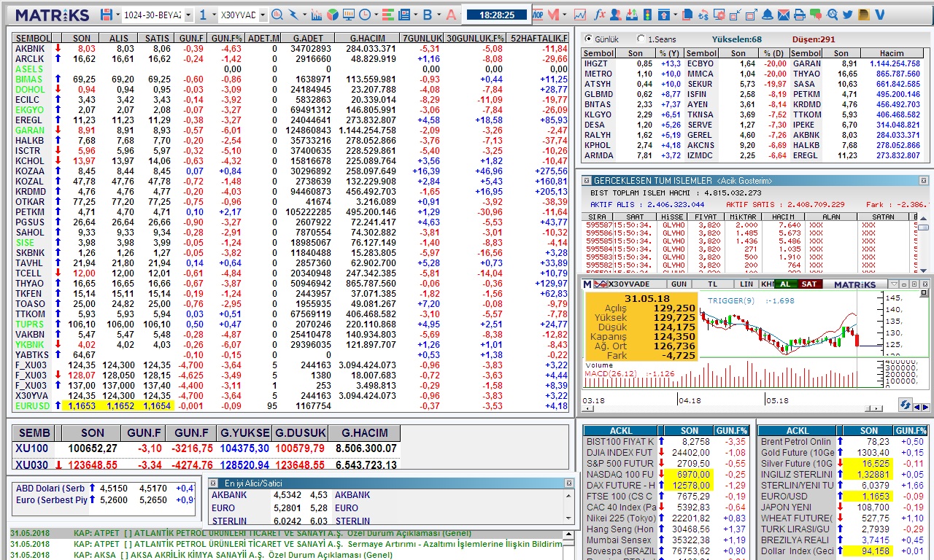
Task: Select GARAN row in watchlist
Action: point(290,130)
